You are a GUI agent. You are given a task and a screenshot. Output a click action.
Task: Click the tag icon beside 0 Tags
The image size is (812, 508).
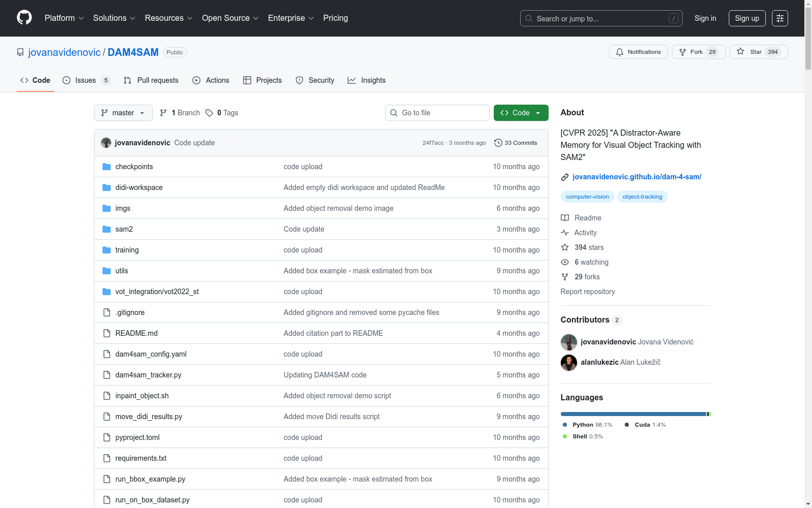[x=209, y=113]
